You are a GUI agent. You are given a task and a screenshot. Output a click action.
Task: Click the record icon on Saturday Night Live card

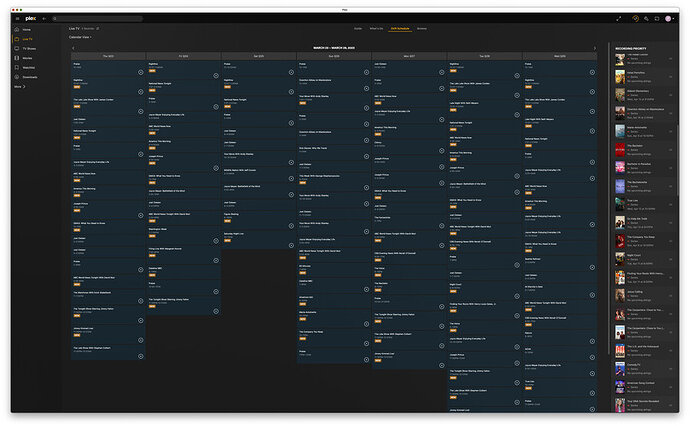[291, 246]
